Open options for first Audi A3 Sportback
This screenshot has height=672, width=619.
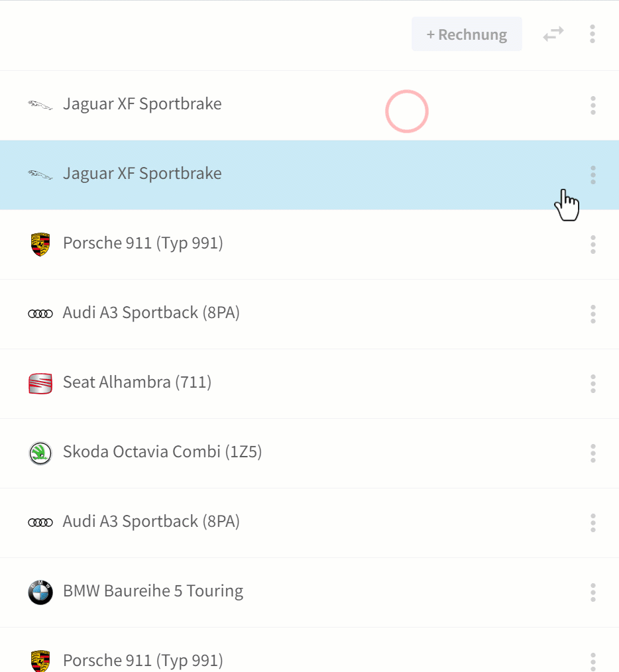(x=593, y=314)
